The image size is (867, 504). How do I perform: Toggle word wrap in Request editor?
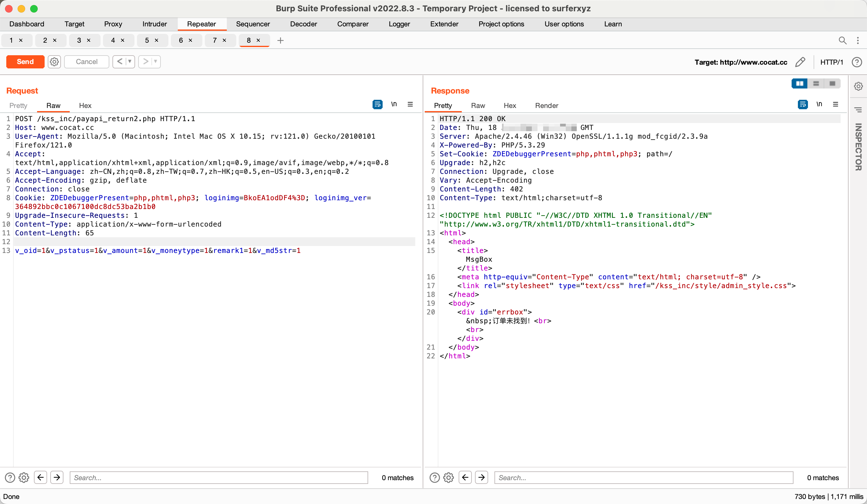pos(377,105)
